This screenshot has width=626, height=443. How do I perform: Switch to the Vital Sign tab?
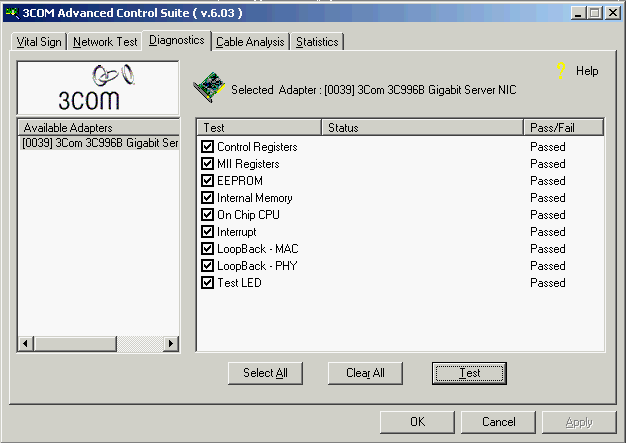(x=39, y=42)
